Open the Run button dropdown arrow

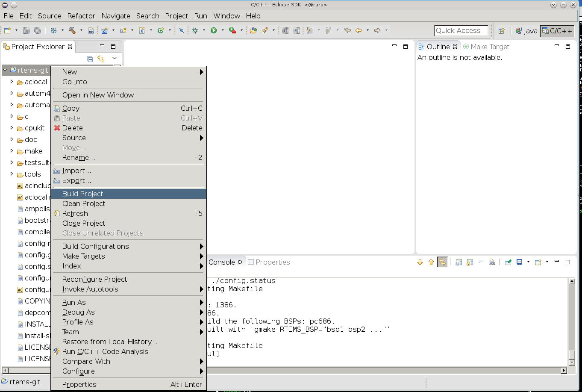[222, 30]
